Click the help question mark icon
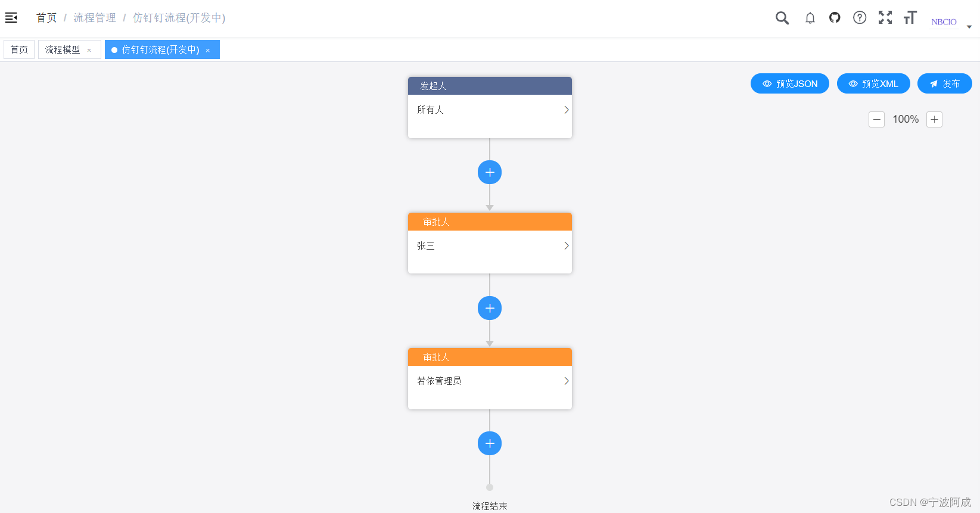This screenshot has height=513, width=980. [x=859, y=18]
